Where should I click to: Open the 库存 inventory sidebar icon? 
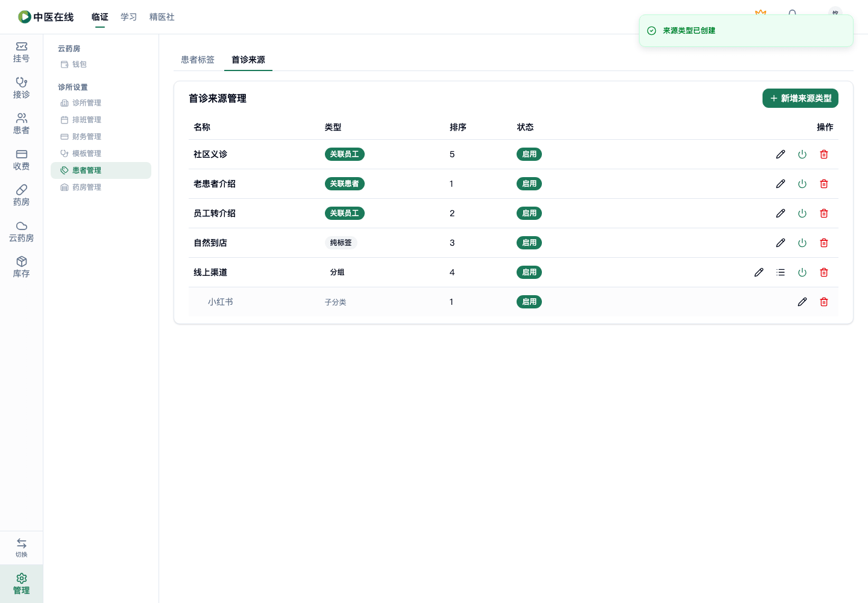pyautogui.click(x=21, y=267)
